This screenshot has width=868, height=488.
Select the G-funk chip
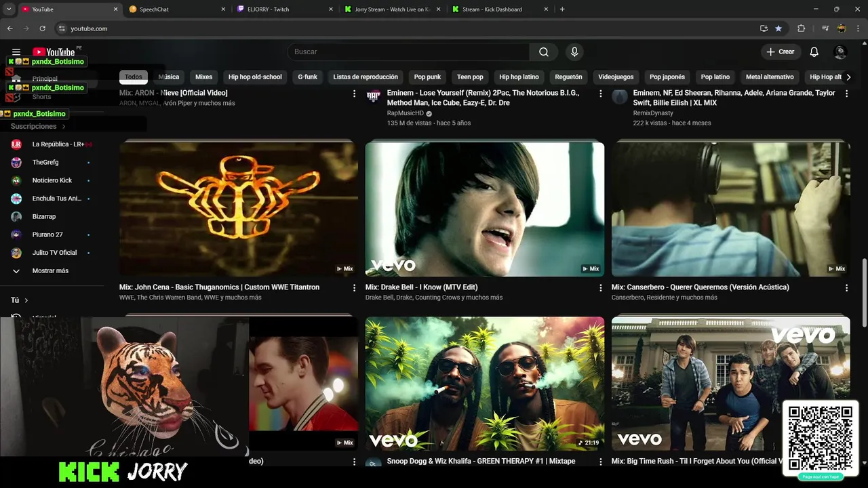coord(307,77)
